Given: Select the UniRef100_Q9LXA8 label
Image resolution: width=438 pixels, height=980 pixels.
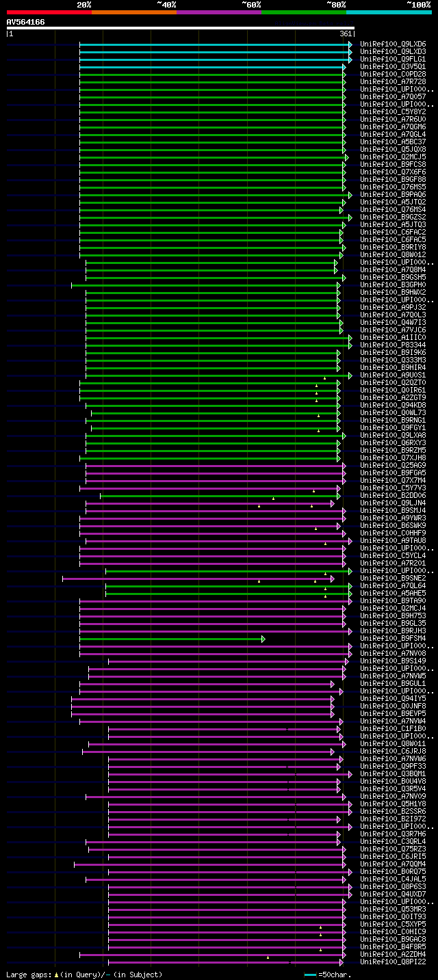Looking at the screenshot, I should [x=393, y=436].
